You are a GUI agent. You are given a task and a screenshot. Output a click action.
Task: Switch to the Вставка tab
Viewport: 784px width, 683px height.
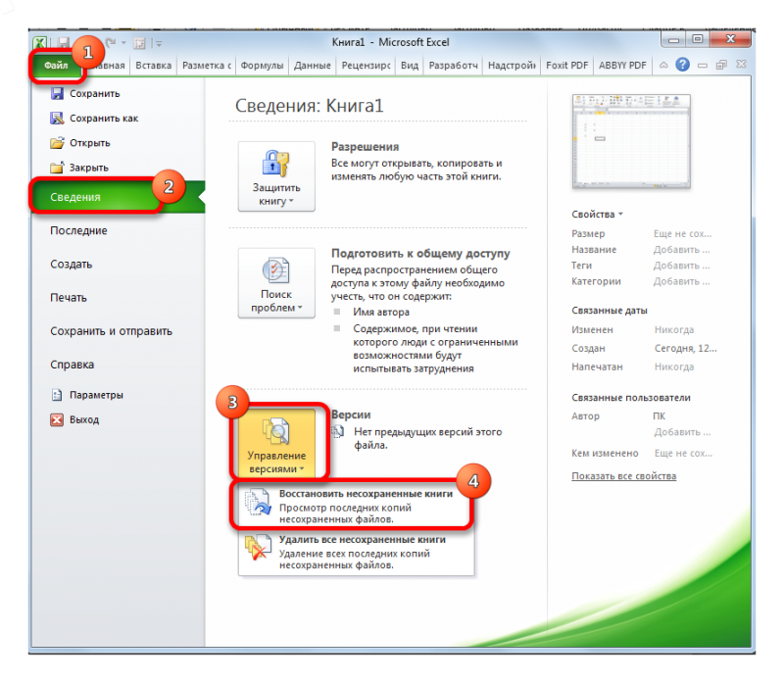[154, 66]
